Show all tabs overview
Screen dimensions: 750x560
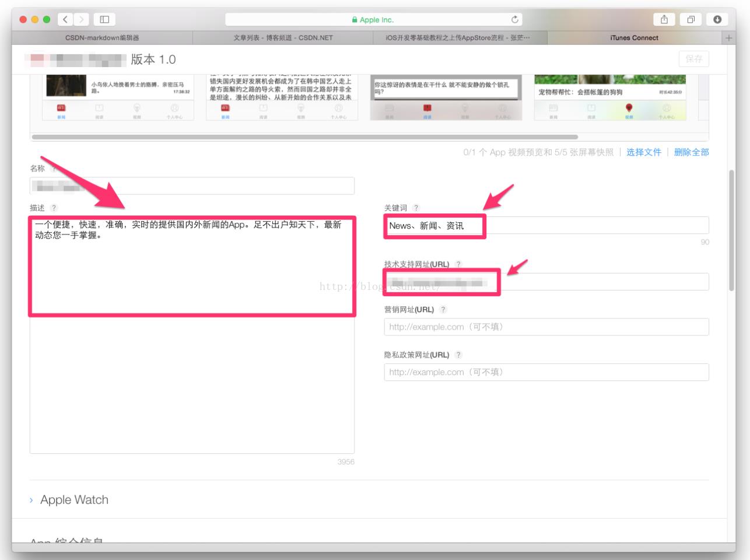pos(691,19)
